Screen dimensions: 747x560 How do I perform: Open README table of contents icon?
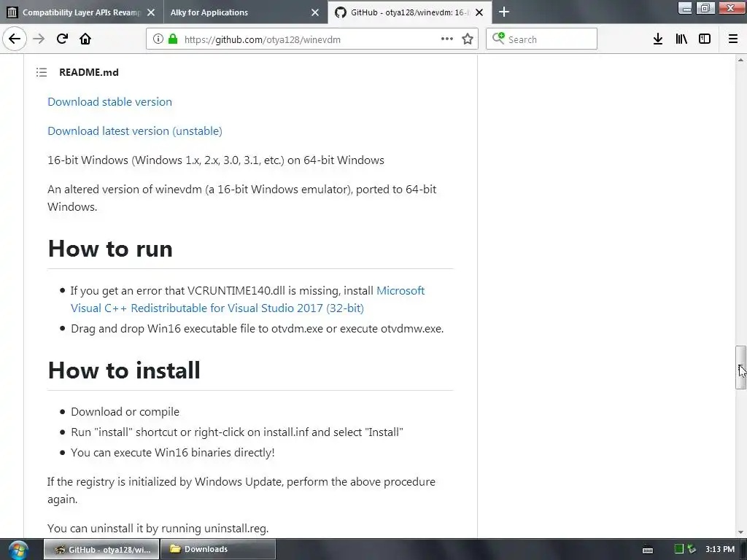pos(42,72)
